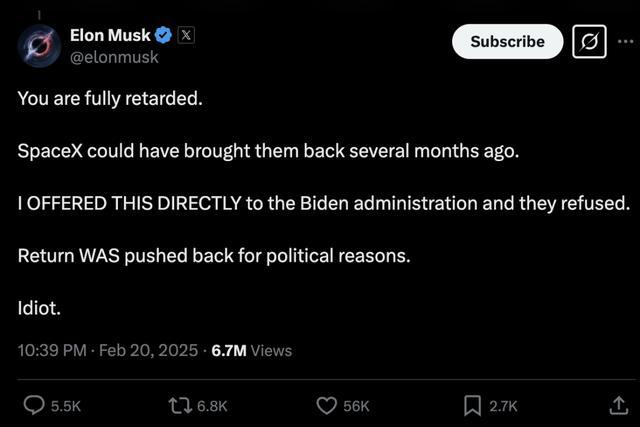Click the 5.5K replies count
This screenshot has height=427, width=640.
(66, 406)
